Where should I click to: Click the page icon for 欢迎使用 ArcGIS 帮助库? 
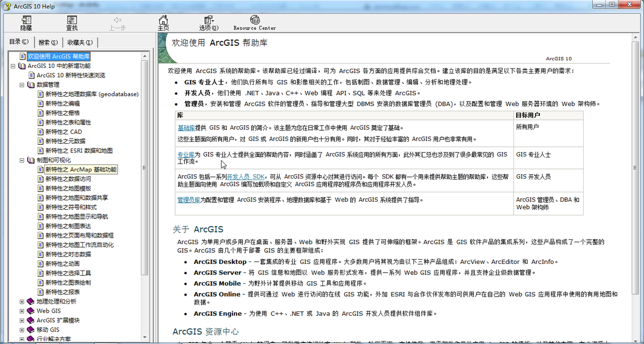click(23, 56)
